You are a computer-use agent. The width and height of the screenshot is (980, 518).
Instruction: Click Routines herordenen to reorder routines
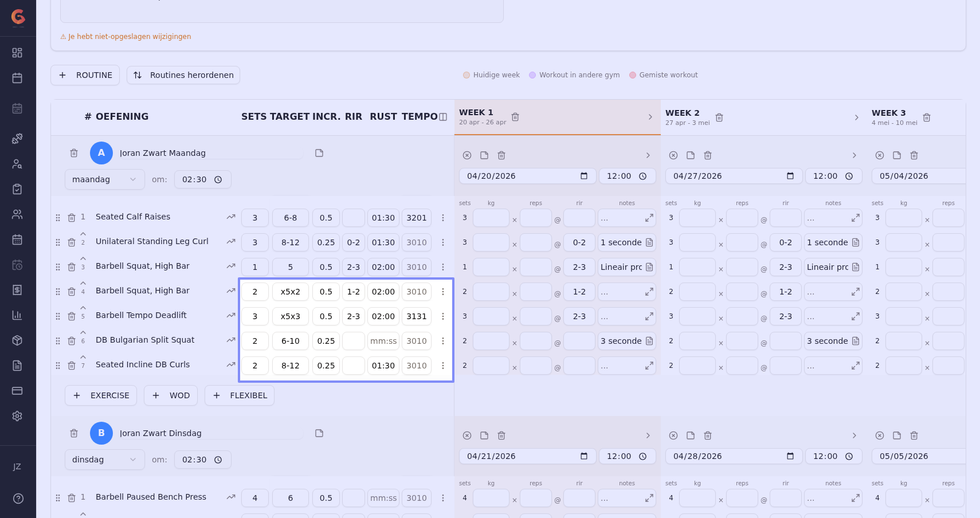183,75
